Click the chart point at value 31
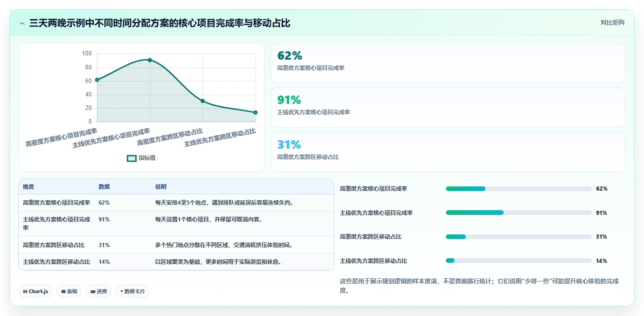This screenshot has height=316, width=644. point(202,101)
